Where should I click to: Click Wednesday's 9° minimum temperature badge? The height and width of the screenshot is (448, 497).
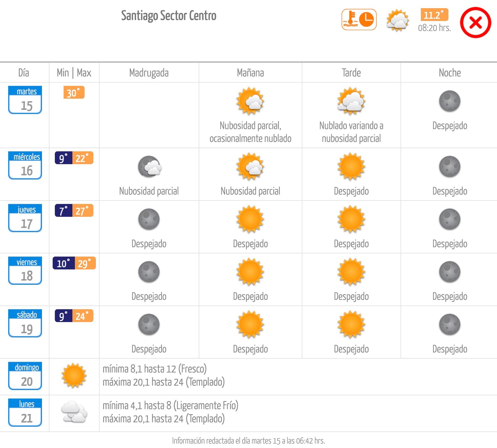pos(64,158)
